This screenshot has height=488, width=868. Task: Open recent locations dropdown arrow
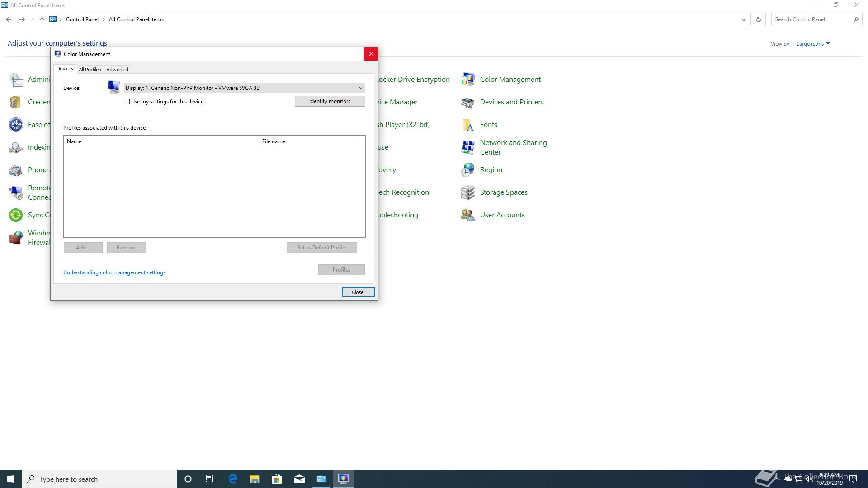coord(33,19)
